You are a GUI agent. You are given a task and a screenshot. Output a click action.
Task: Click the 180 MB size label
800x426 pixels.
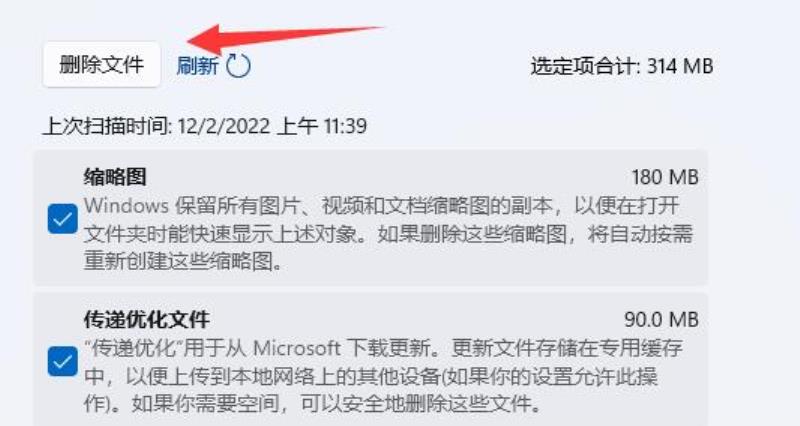[665, 177]
